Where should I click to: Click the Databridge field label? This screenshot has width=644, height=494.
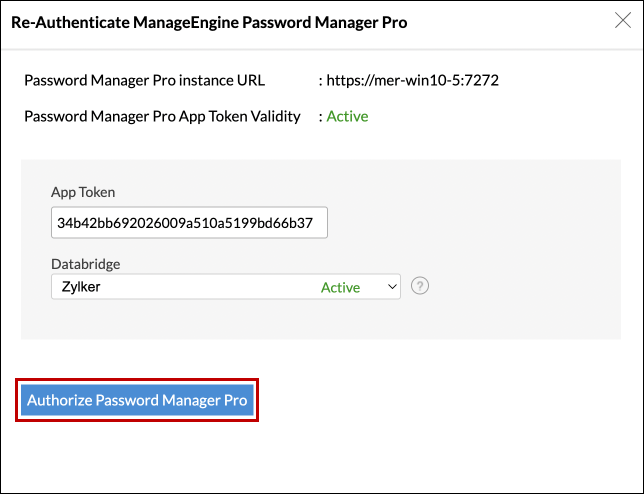pos(85,263)
